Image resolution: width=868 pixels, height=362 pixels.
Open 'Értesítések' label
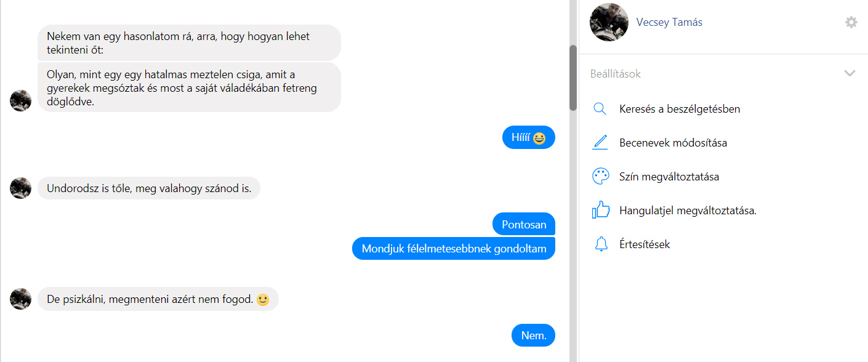pos(645,244)
